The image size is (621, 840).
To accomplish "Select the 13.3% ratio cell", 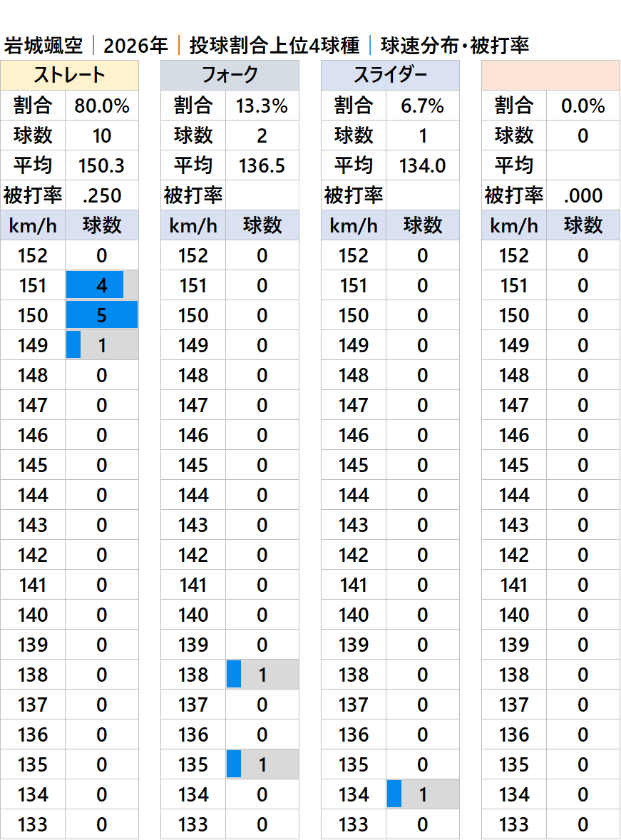I will 262,106.
